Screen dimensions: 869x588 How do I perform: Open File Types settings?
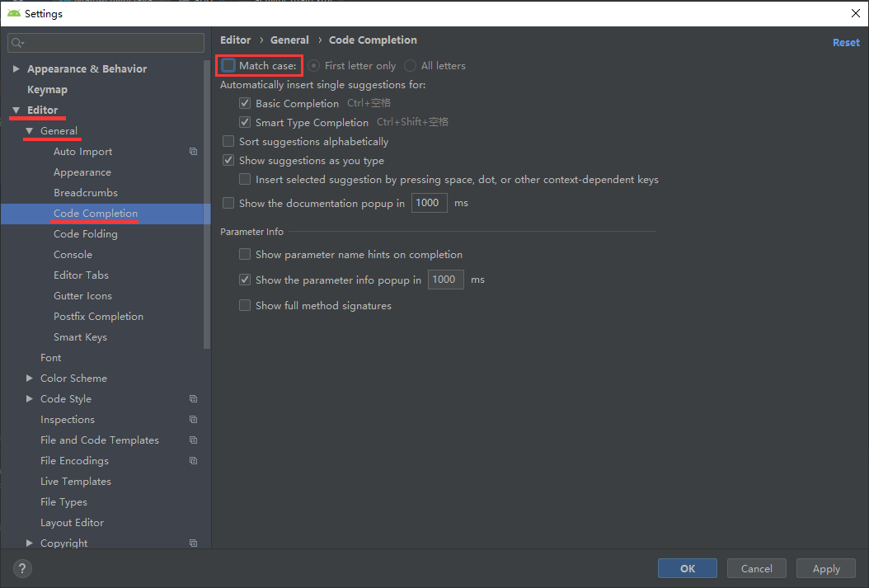click(63, 502)
